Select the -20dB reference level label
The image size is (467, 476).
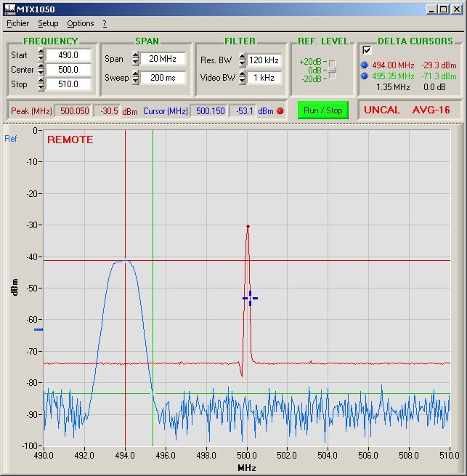(x=312, y=79)
